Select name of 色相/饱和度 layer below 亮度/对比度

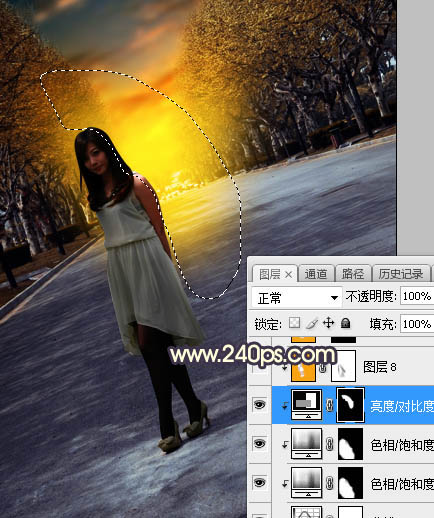click(x=402, y=444)
